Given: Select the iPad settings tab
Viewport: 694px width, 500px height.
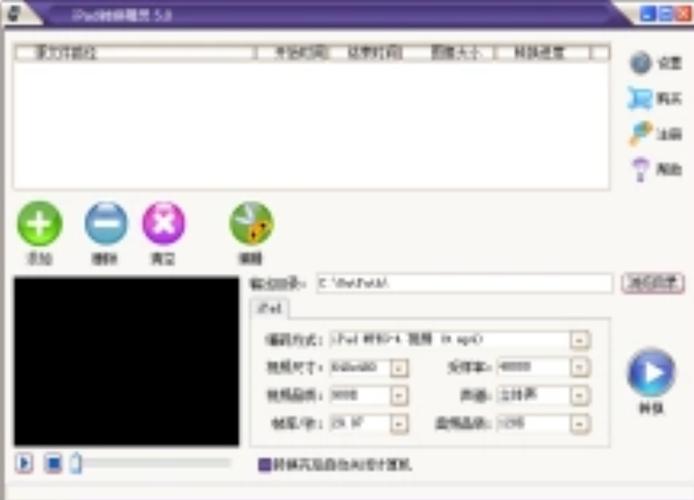Looking at the screenshot, I should coord(270,308).
